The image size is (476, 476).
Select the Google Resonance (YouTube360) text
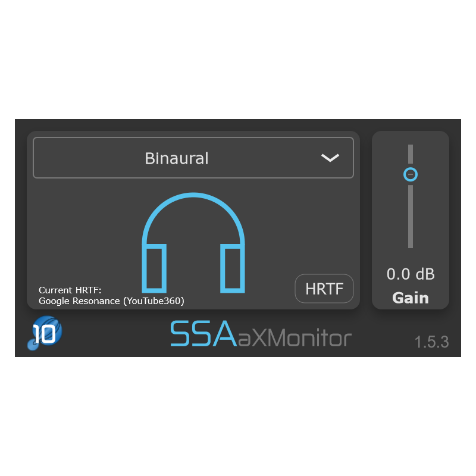(x=111, y=300)
